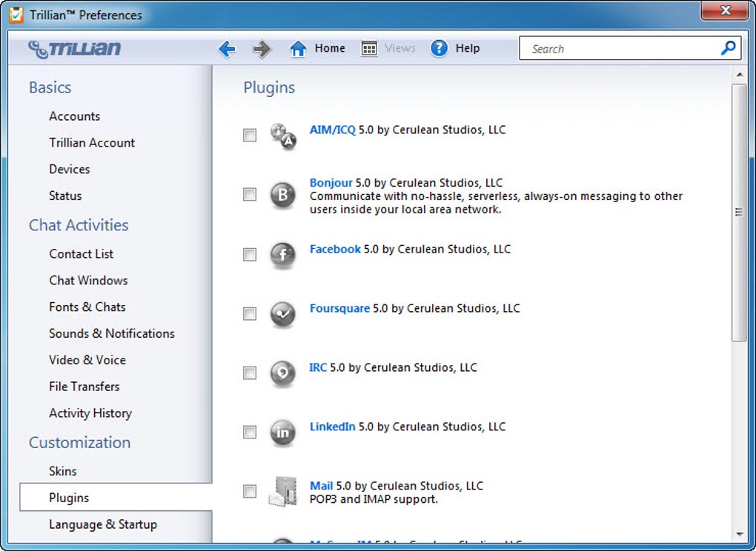Open the Bonjour plugin link
Screen dimensions: 756x551
[x=331, y=183]
